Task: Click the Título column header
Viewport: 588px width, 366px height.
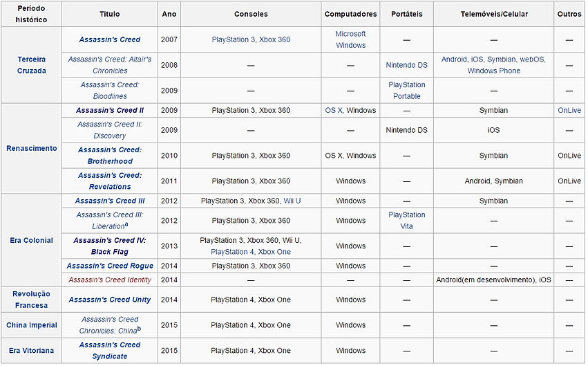Action: (x=109, y=14)
